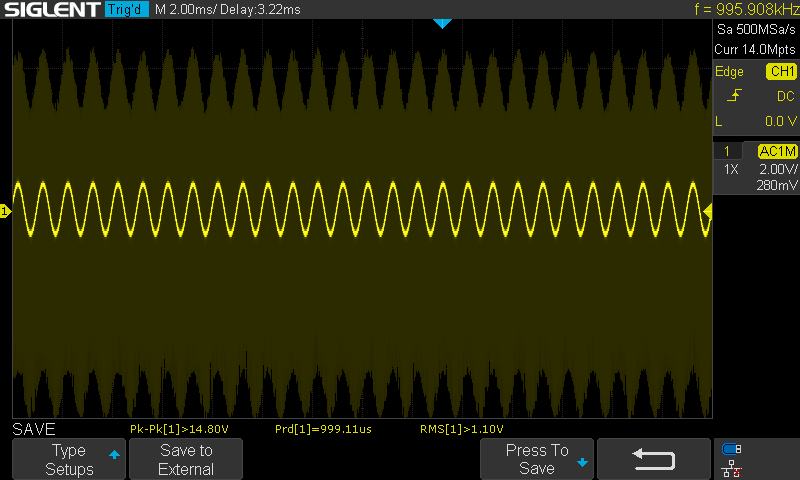Screen dimensions: 800x480
Task: Open the Press To Save menu button
Action: (537, 459)
